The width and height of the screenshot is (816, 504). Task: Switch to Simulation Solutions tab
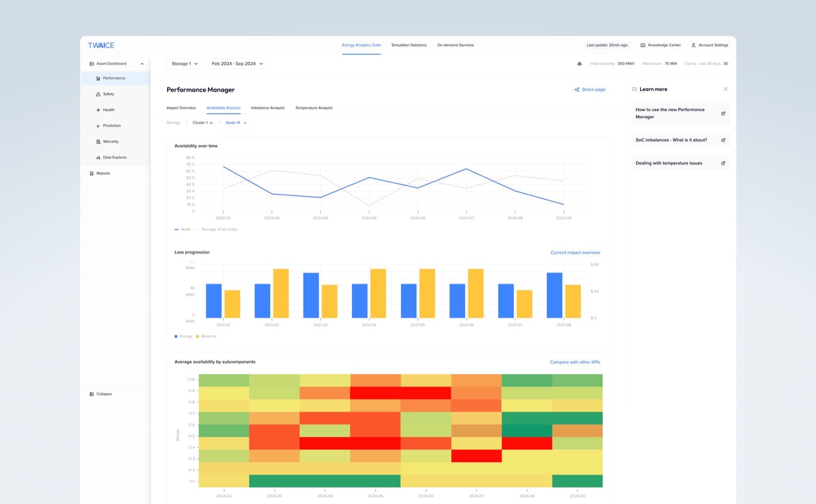(409, 45)
